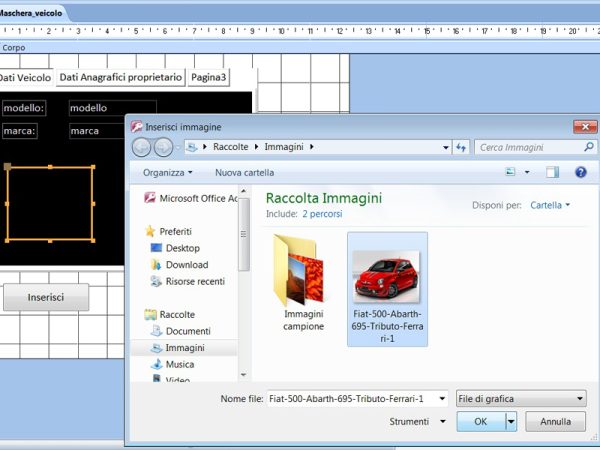Open the help question mark icon
This screenshot has height=450, width=600.
click(x=580, y=172)
